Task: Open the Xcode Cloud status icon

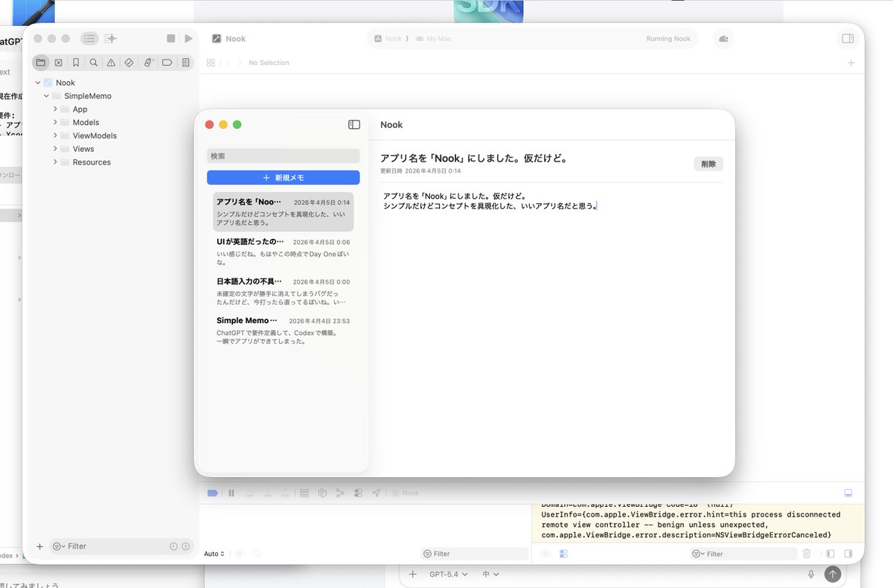Action: pyautogui.click(x=723, y=39)
